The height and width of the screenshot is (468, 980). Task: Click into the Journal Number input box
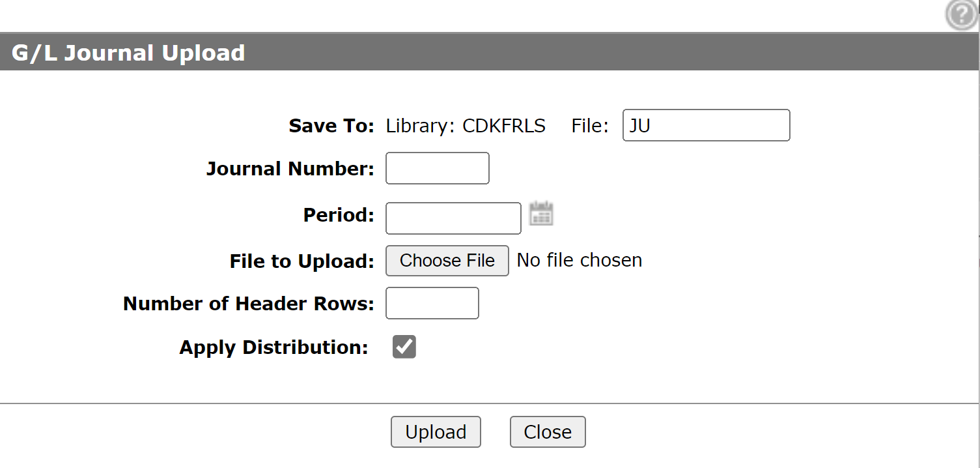point(438,168)
